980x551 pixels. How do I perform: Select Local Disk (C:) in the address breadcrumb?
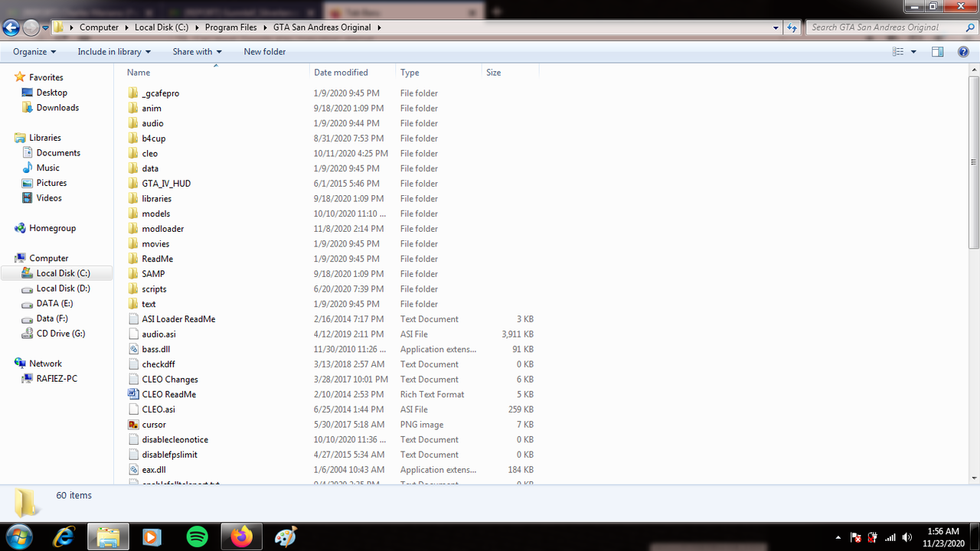tap(162, 28)
